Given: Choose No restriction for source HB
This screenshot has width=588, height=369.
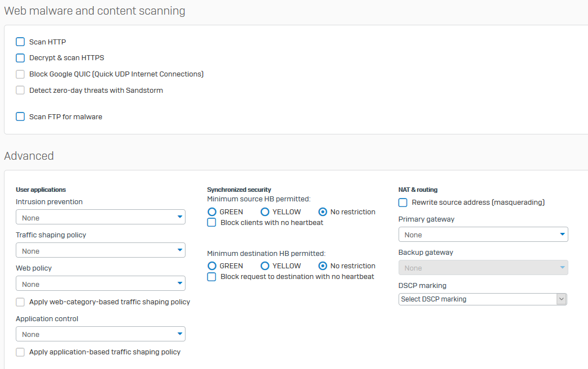Looking at the screenshot, I should pyautogui.click(x=323, y=212).
